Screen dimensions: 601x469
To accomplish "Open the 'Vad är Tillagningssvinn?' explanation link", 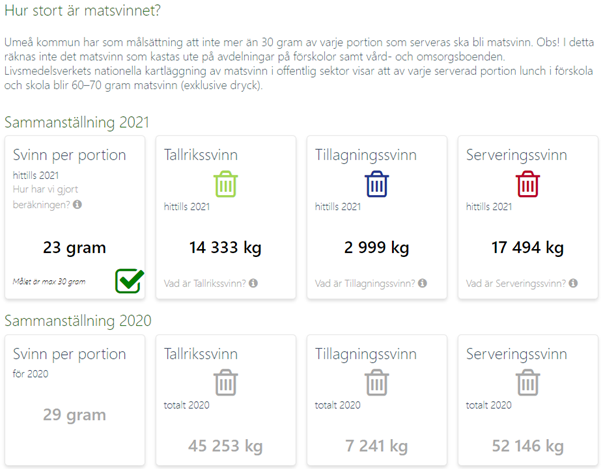I will coord(365,284).
